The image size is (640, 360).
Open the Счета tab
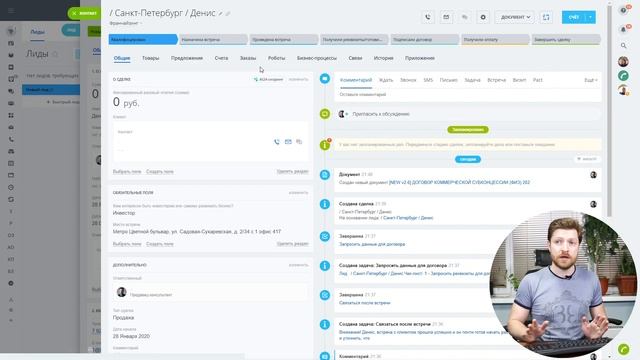coord(221,58)
